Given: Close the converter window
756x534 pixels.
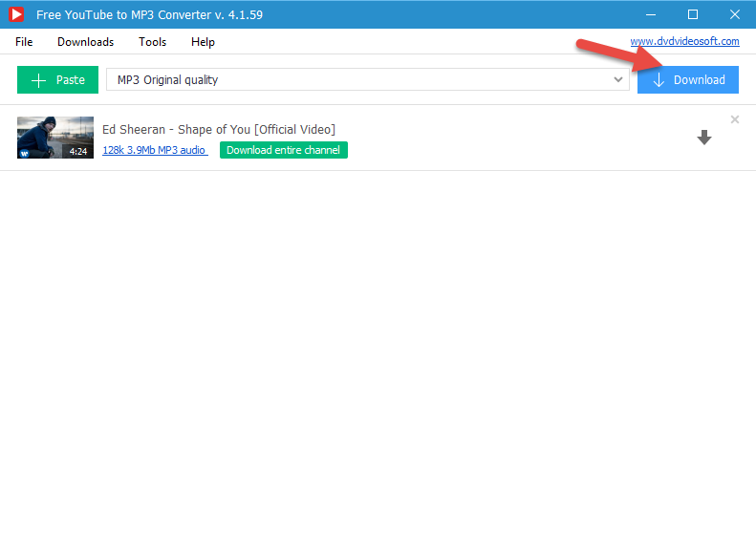Looking at the screenshot, I should tap(734, 14).
